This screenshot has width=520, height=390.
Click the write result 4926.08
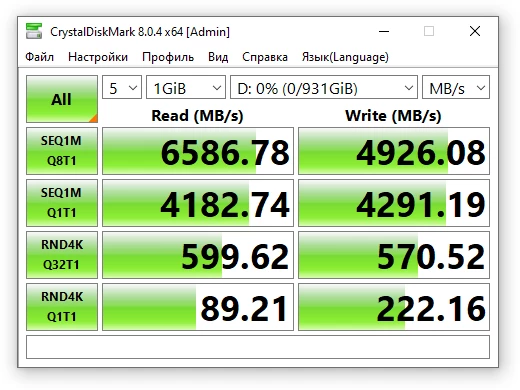(x=394, y=151)
